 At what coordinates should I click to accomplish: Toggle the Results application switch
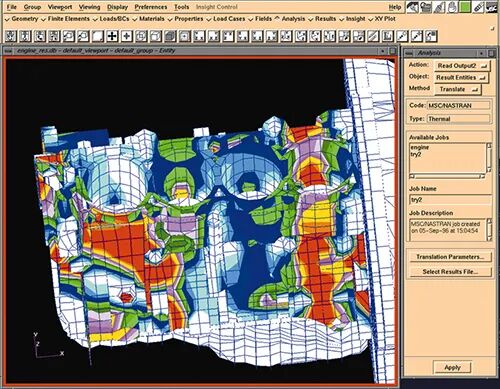tap(322, 19)
